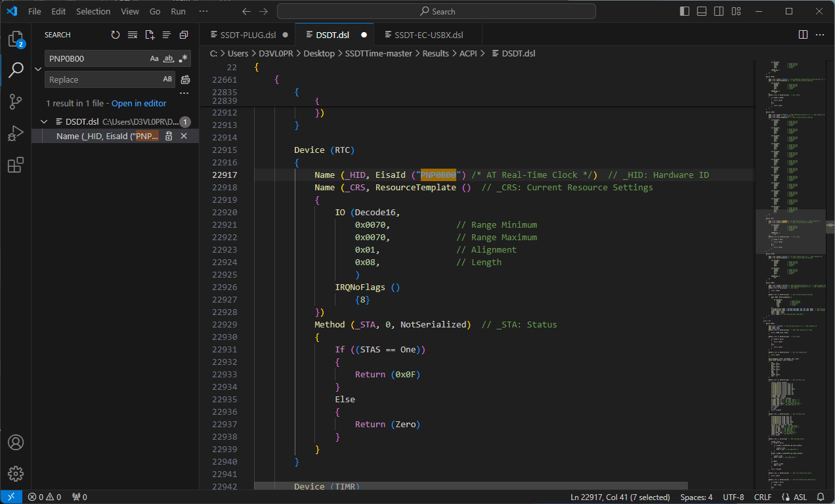Toggle Match Case in search box

click(x=154, y=58)
